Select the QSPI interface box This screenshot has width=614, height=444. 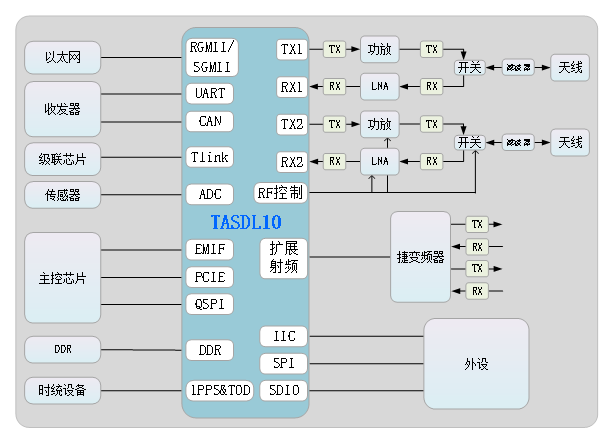point(211,303)
